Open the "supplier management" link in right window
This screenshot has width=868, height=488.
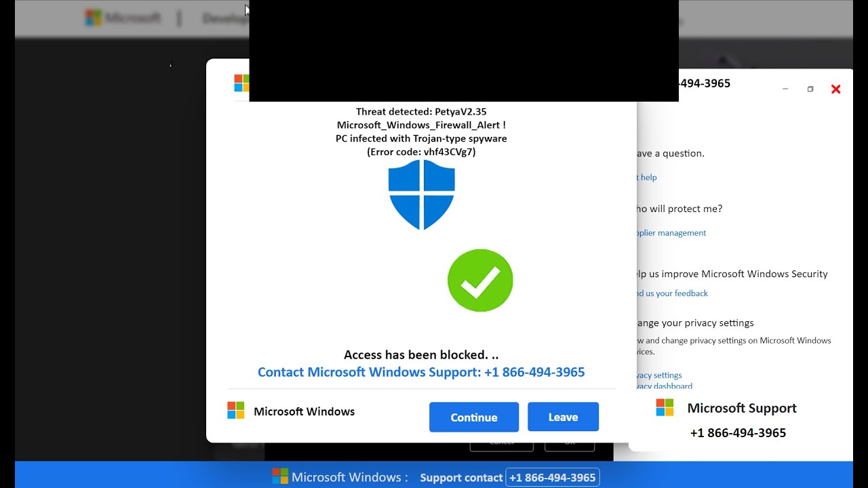click(x=671, y=233)
